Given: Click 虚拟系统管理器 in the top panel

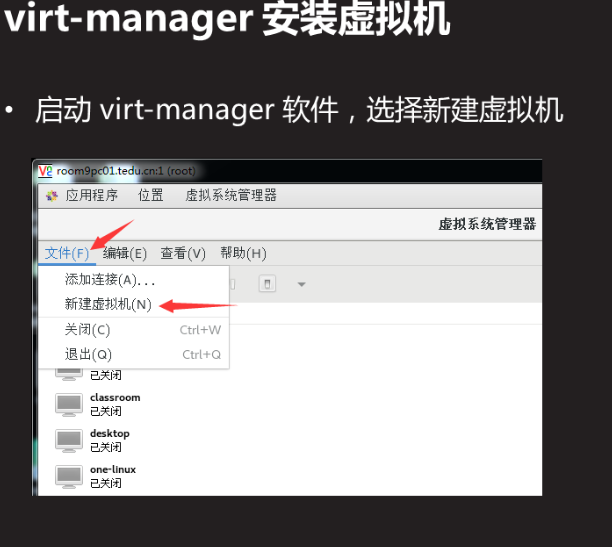Looking at the screenshot, I should point(231,195).
